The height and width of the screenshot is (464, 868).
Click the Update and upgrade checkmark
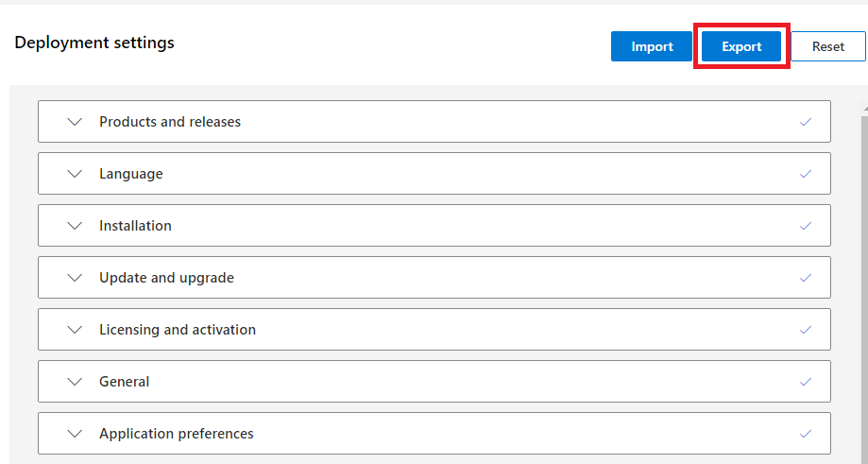pos(806,278)
